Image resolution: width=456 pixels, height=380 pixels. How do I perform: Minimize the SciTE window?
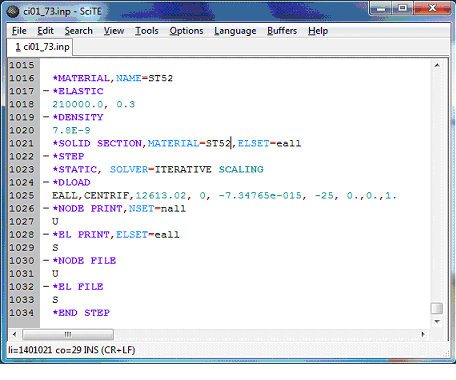[x=381, y=8]
